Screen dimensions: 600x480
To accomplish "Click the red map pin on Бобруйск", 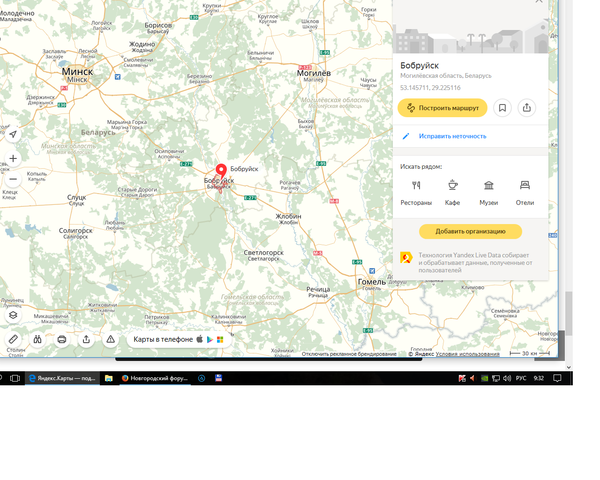I will pos(221,171).
